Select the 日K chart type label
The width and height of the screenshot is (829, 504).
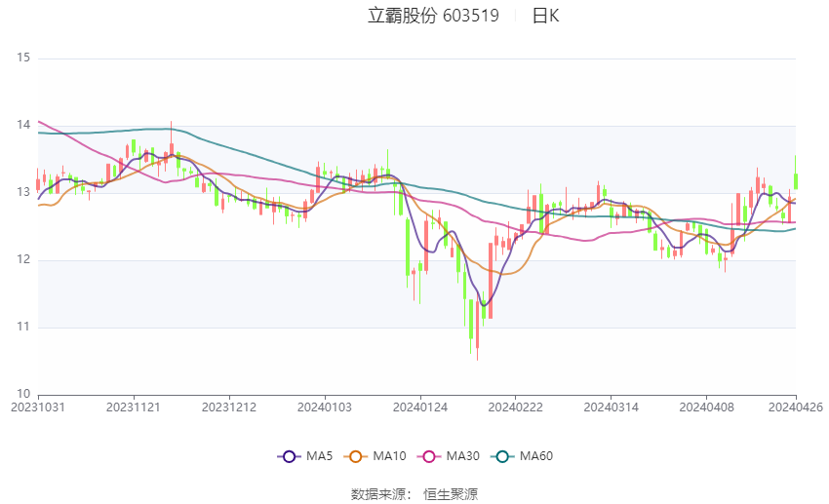[545, 16]
